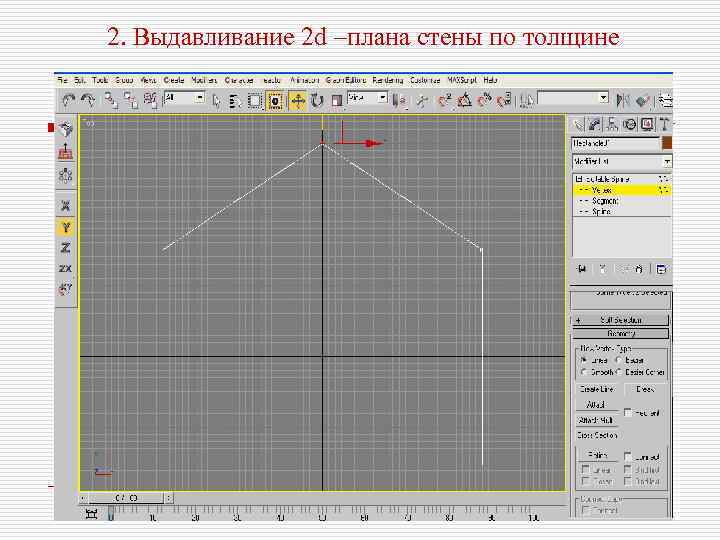Open the Help menu
The height and width of the screenshot is (540, 720).
[x=490, y=80]
